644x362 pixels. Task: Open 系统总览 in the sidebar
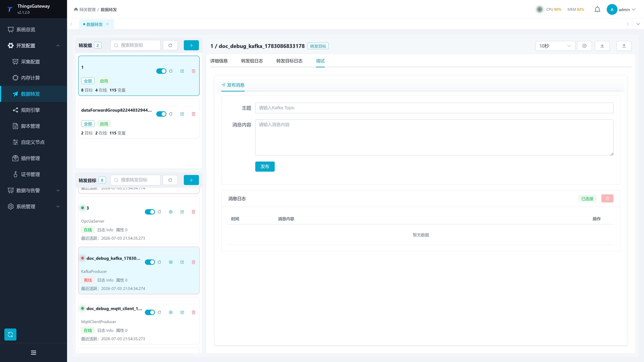[x=34, y=29]
